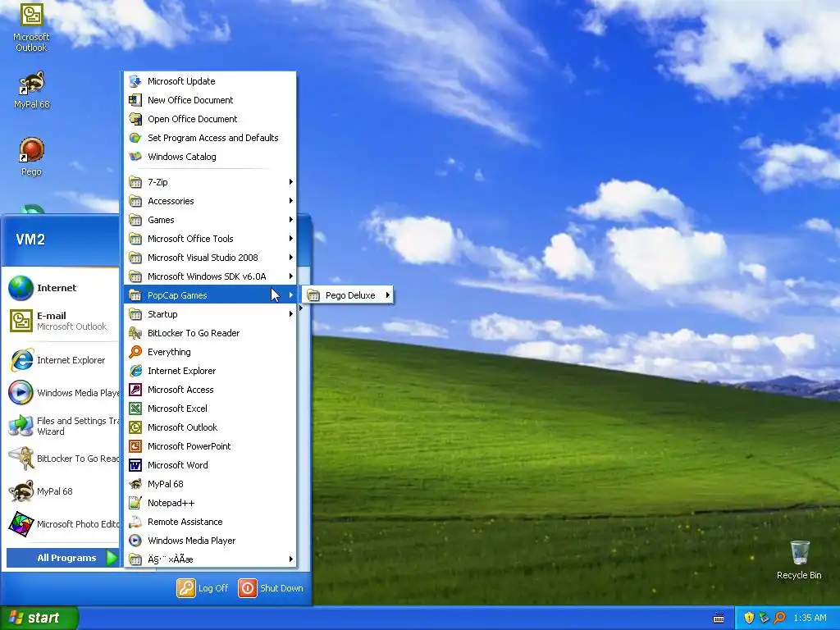Click the Microsoft PowerPoint icon
Screen dimensions: 840x630
135,445
